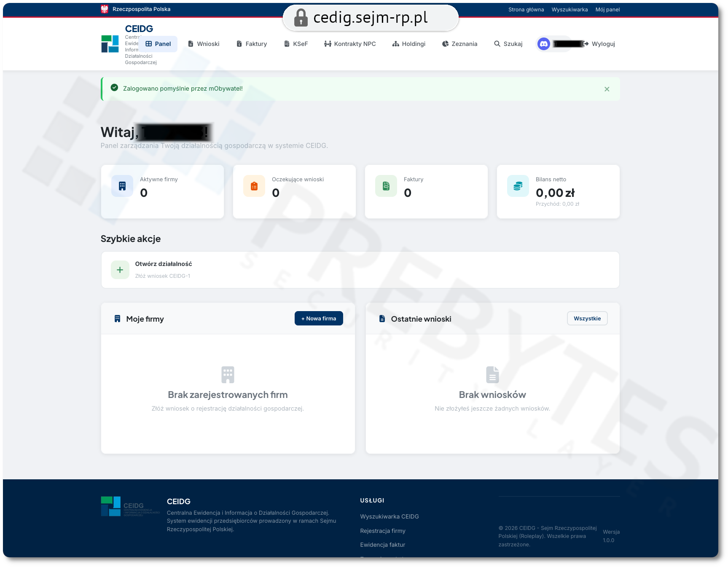Open Ewidencja faktur footer link
Image resolution: width=728 pixels, height=567 pixels.
coord(383,545)
